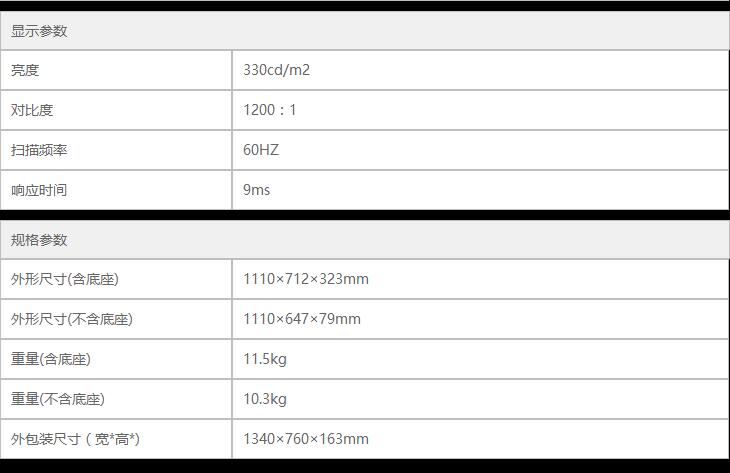Image resolution: width=730 pixels, height=473 pixels.
Task: Click the 10.3kg weight value
Action: click(265, 399)
